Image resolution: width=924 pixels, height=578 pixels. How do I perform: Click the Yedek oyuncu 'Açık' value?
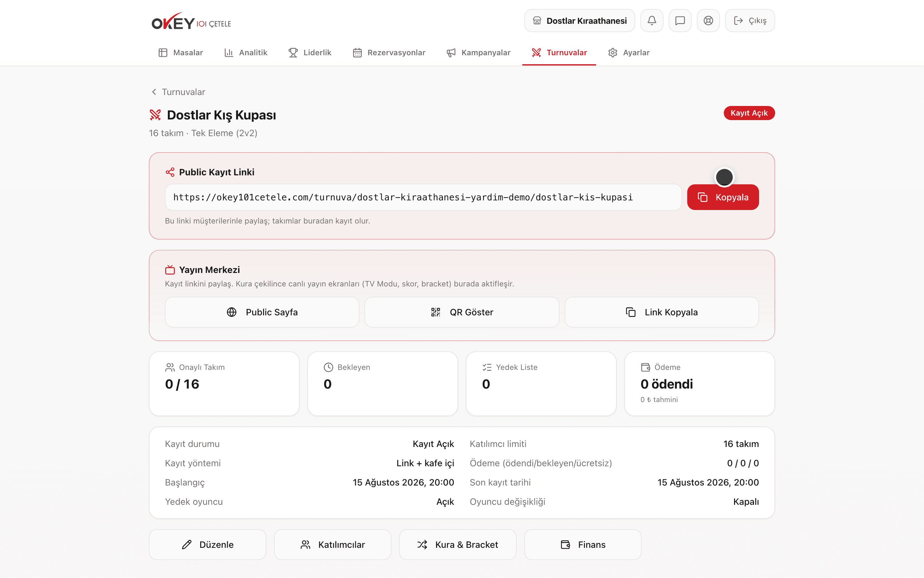(445, 502)
